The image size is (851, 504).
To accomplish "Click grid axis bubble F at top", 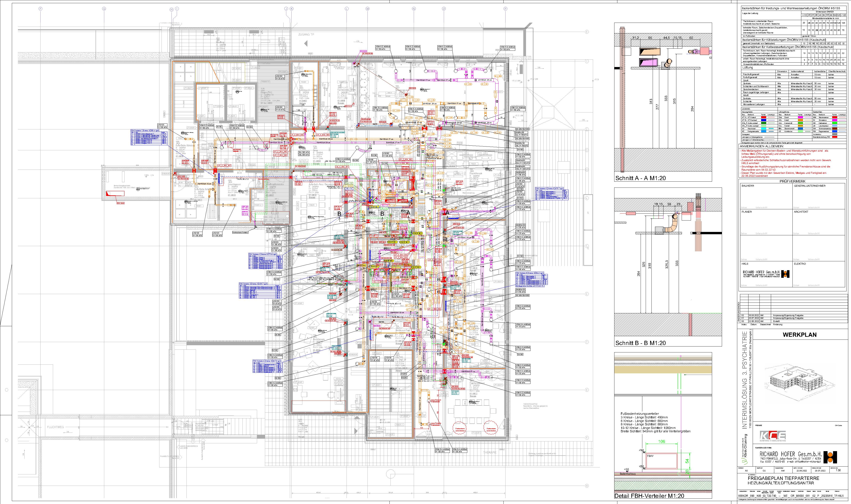I will 40,9.
